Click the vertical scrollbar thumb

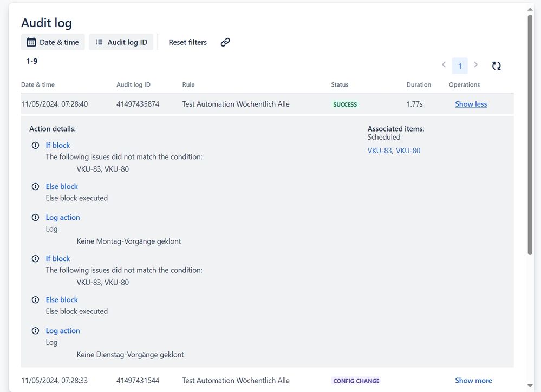530,135
